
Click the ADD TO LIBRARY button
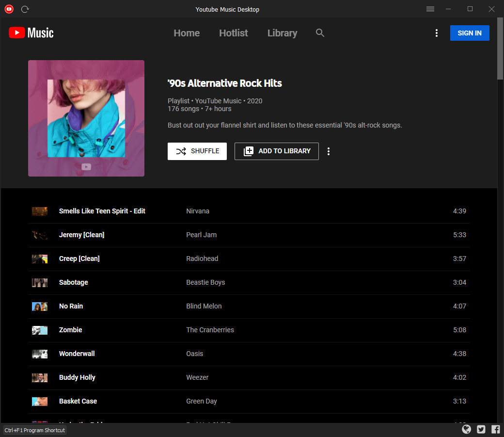click(x=276, y=151)
